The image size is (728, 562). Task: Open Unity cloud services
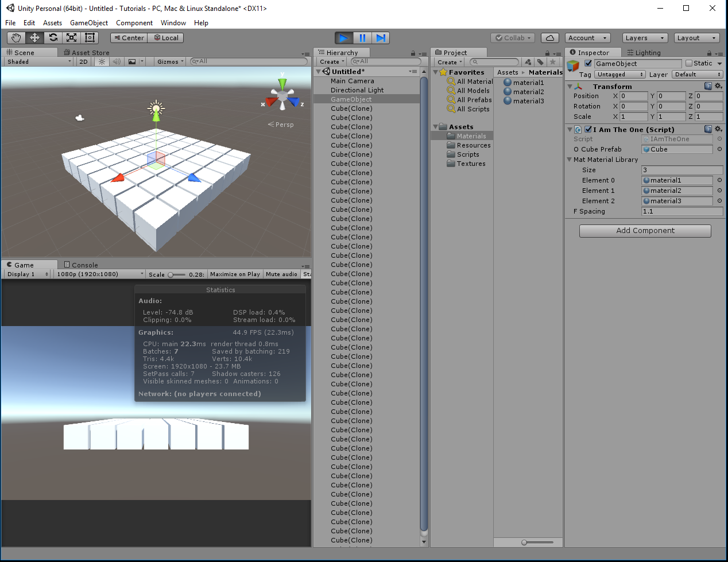(549, 37)
